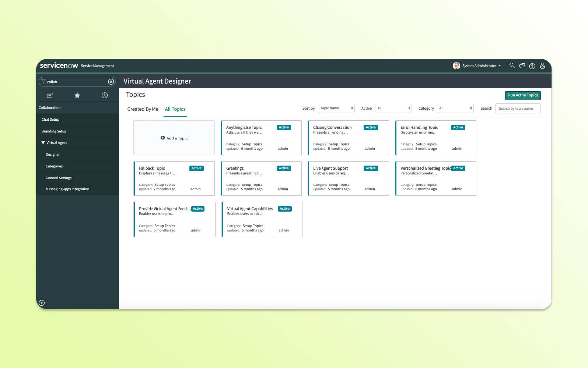Image resolution: width=588 pixels, height=368 pixels.
Task: Collapse the navigator with bottom arrow icon
Action: (x=42, y=303)
